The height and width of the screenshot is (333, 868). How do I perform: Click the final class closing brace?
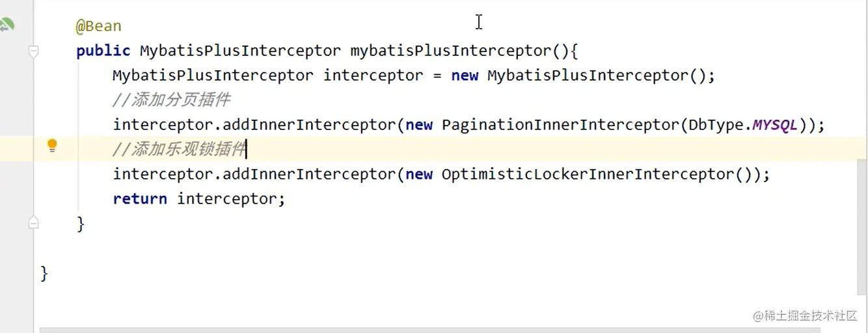(44, 273)
